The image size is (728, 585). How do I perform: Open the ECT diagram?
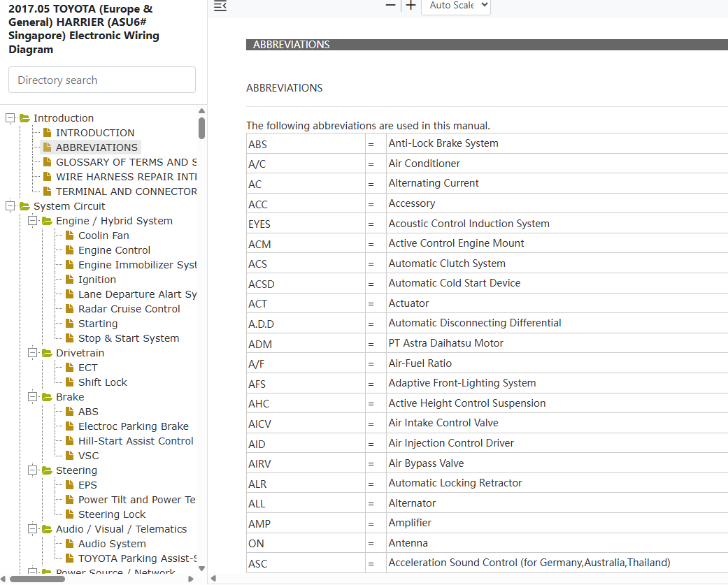[x=87, y=368]
